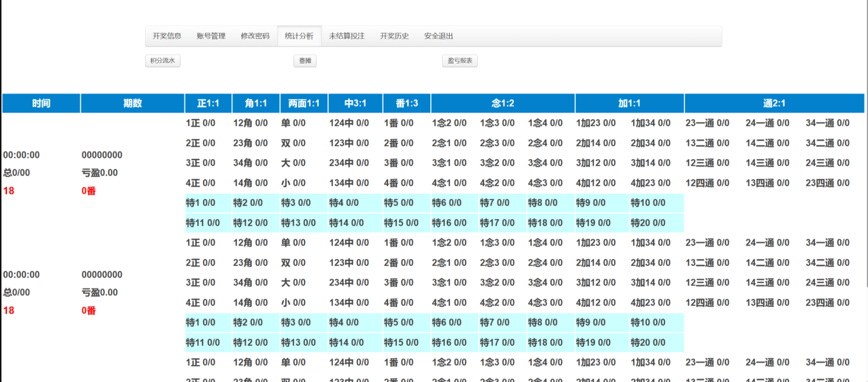Select the 修改密码 menu item
868x382 pixels.
[x=255, y=36]
